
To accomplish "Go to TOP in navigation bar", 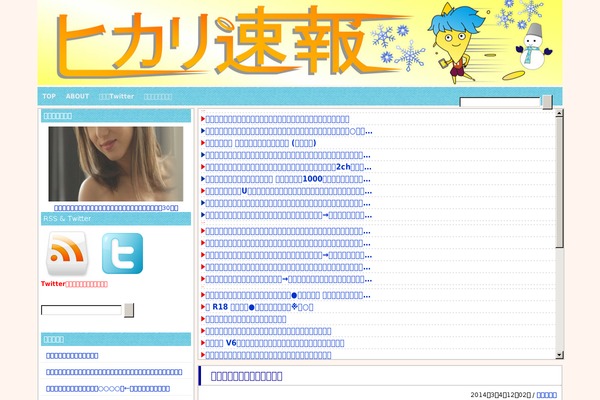I will (x=49, y=96).
